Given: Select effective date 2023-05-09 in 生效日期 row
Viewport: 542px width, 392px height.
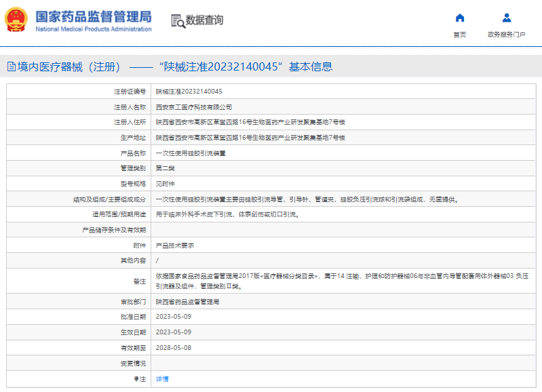Looking at the screenshot, I should tap(174, 332).
